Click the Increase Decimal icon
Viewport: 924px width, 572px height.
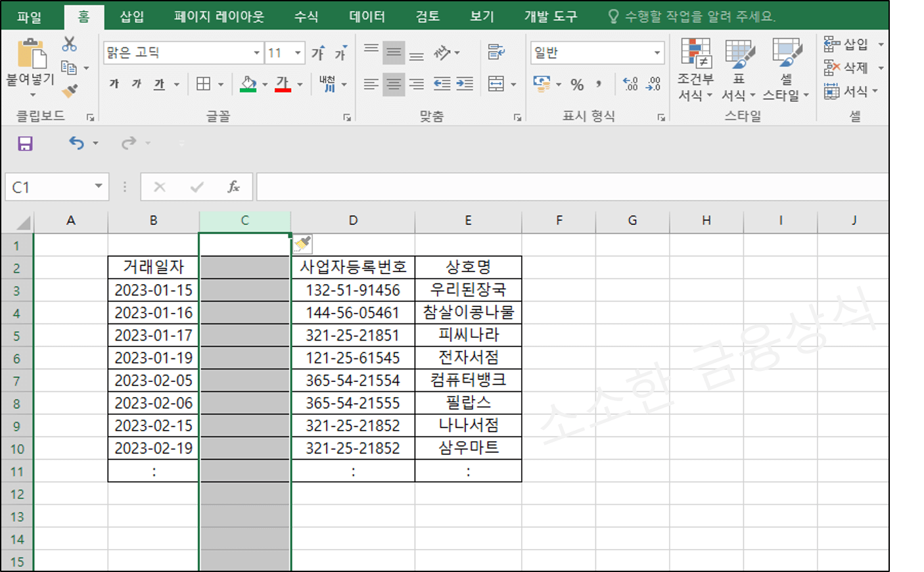tap(629, 84)
